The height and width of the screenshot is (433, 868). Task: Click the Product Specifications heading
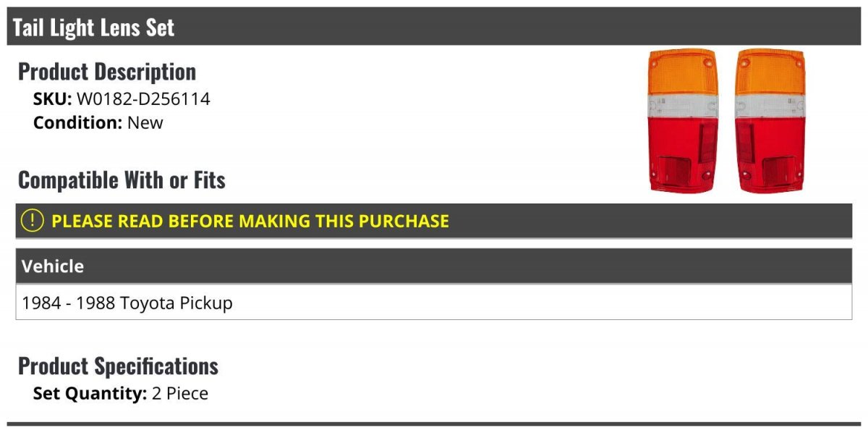(118, 366)
